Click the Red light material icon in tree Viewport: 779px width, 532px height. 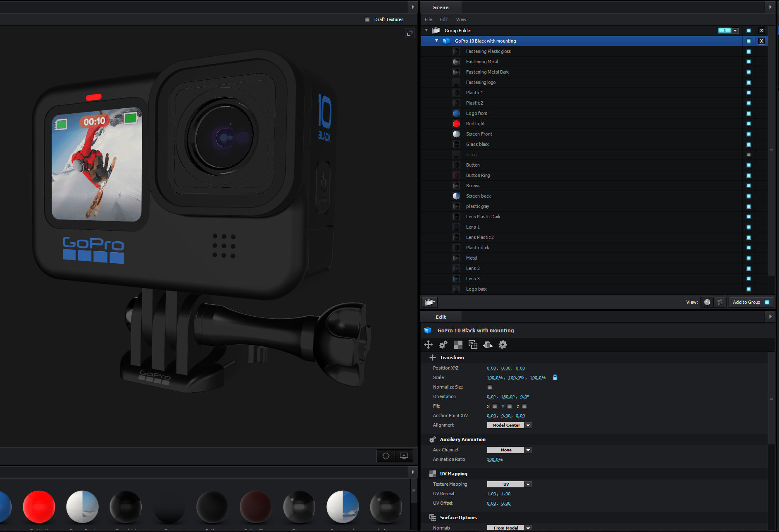[456, 124]
